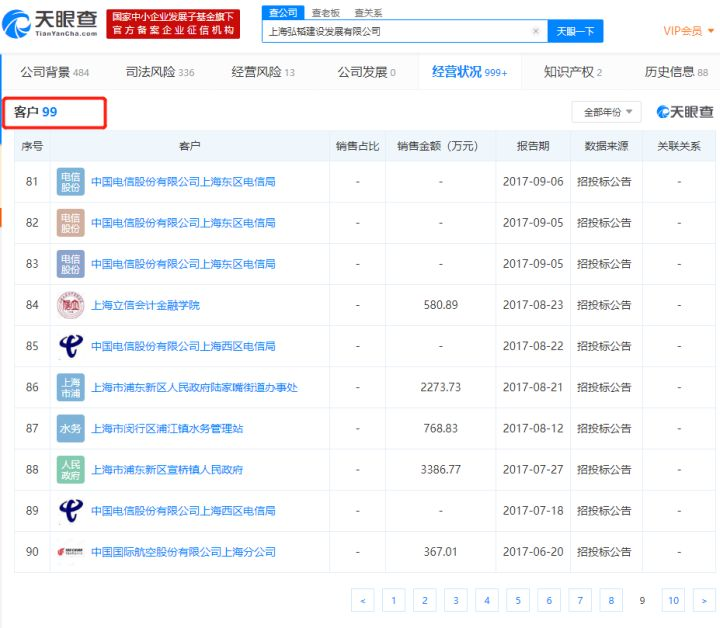Open the 历史信息 tab
The image size is (720, 628).
click(x=676, y=72)
